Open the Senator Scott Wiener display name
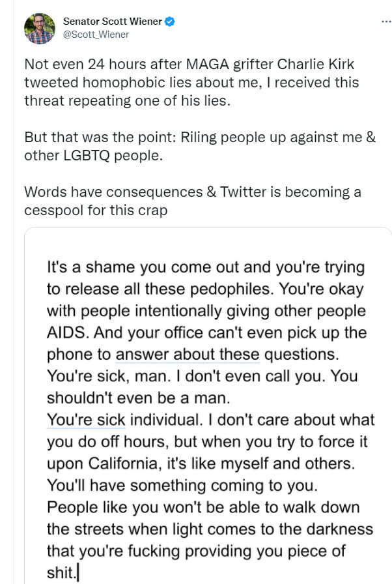The width and height of the screenshot is (392, 588). click(112, 22)
